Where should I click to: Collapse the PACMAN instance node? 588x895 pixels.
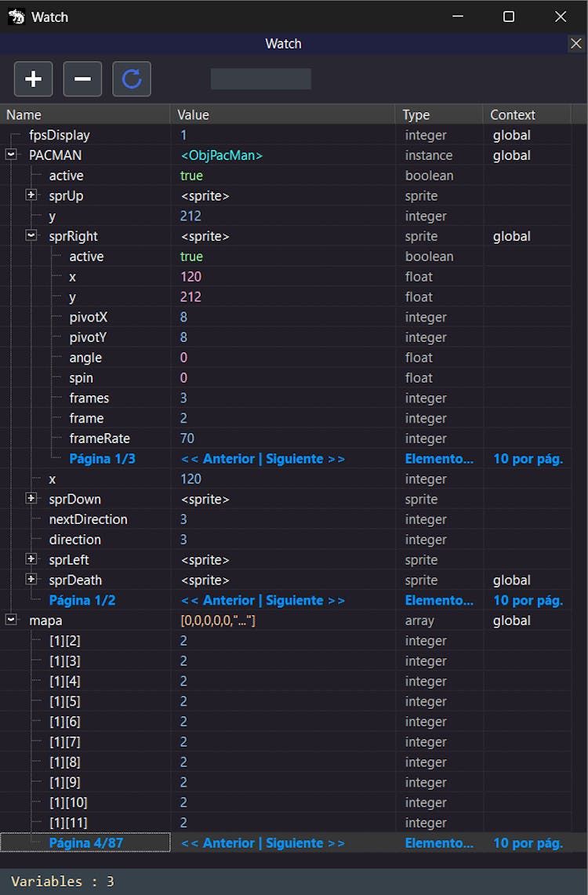coord(11,155)
